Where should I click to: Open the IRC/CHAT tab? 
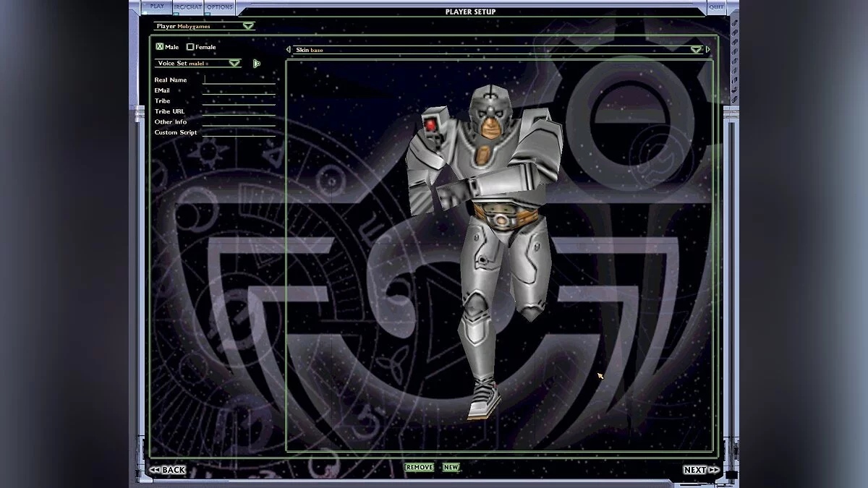pyautogui.click(x=188, y=7)
